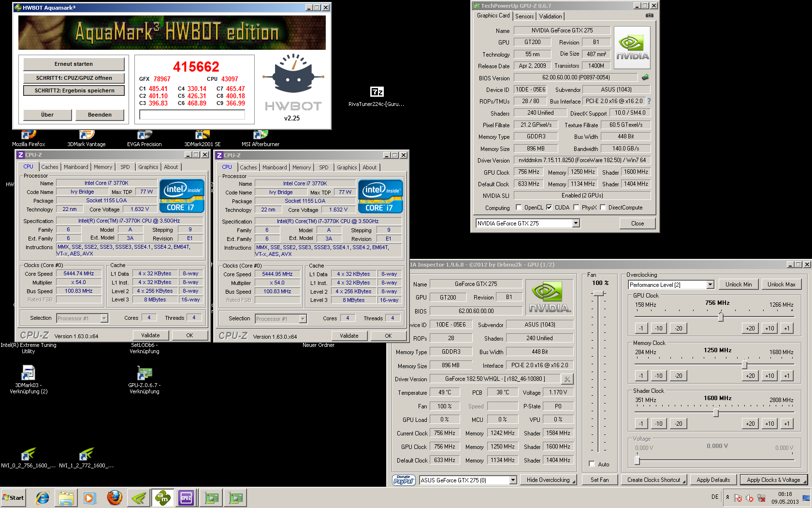Toggle PhysX checkbox in GPU-Z

576,207
